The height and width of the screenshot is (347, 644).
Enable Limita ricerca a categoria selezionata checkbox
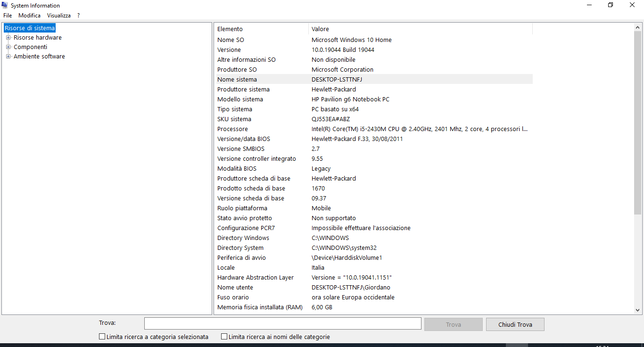tap(102, 337)
